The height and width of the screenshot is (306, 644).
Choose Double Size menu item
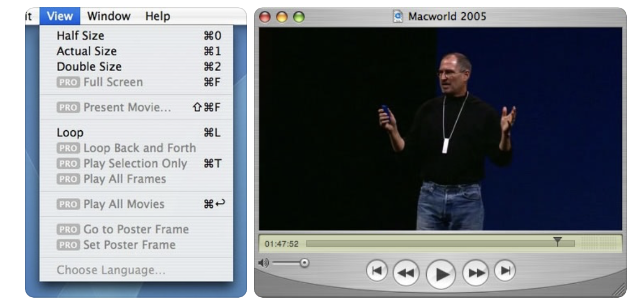[89, 67]
